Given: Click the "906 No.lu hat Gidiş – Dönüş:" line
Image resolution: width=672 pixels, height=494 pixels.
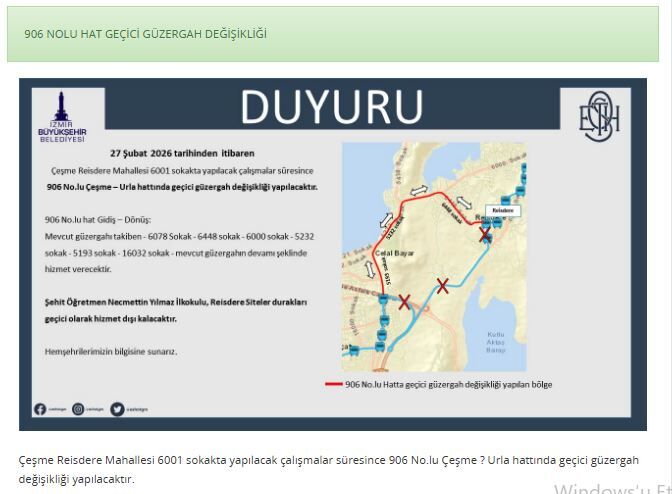Looking at the screenshot, I should [x=98, y=220].
